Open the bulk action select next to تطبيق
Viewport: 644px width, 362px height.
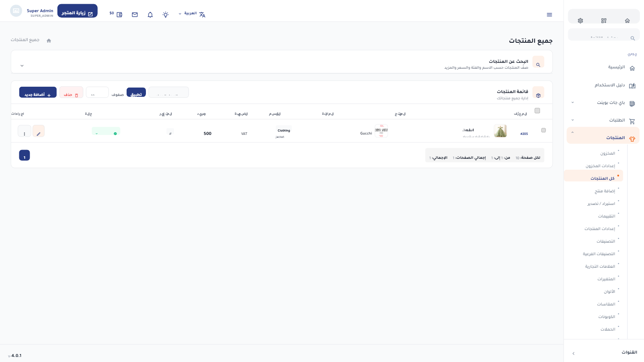pos(169,93)
